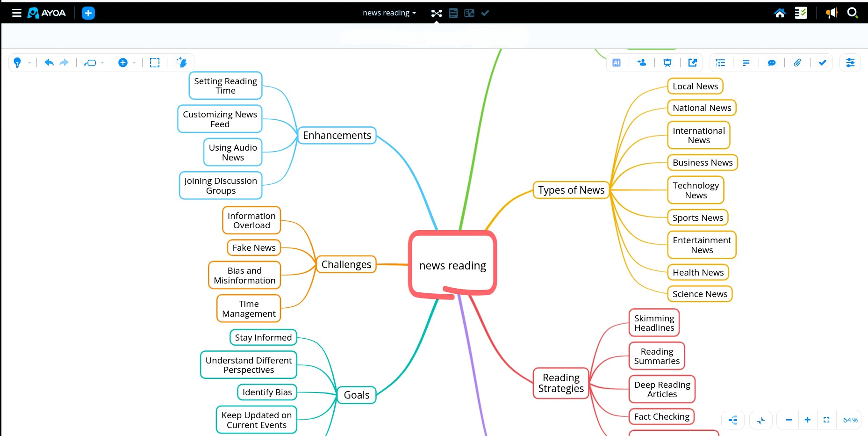
Task: Select the Enhancements branch
Action: pos(337,135)
